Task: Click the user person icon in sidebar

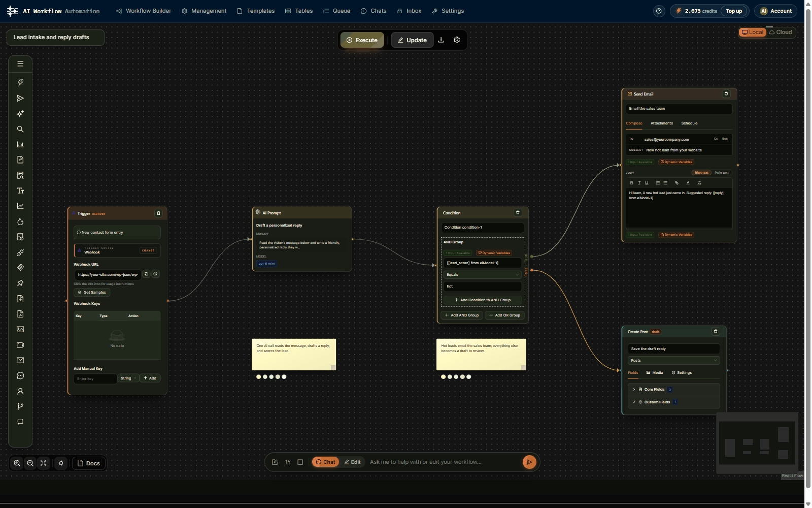Action: coord(20,391)
